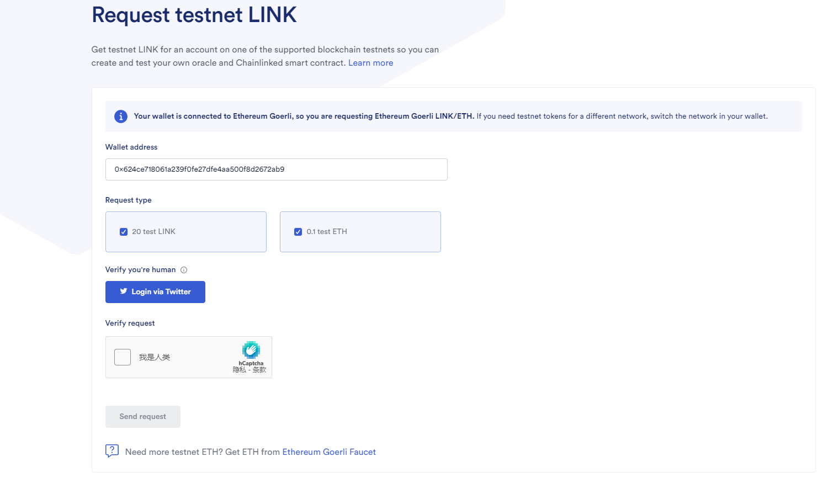Uncheck the 0.1 test ETH checkbox

pos(298,232)
